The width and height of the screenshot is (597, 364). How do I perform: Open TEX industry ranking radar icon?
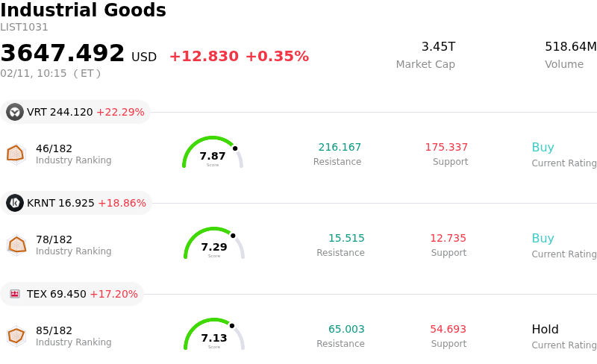[x=16, y=336]
